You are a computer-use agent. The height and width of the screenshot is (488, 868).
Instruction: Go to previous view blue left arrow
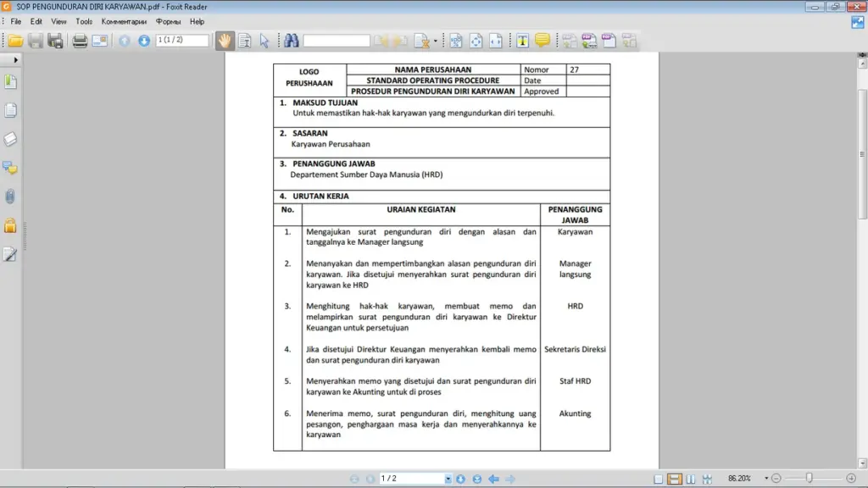pos(494,480)
